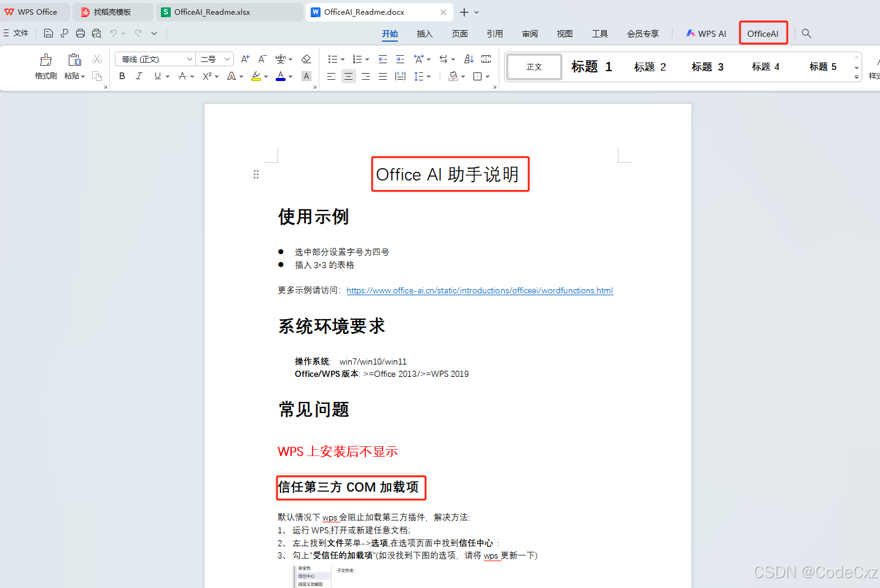The width and height of the screenshot is (880, 588).
Task: Pick the yellow highlight color
Action: pos(256,76)
